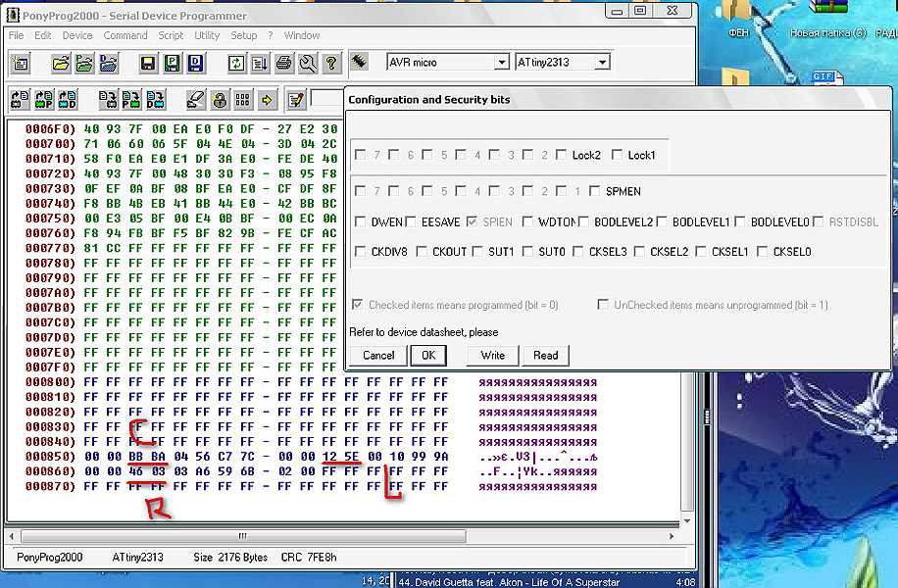This screenshot has height=588, width=898.
Task: Open program (FLASH) file via green P folder icon
Action: 84,63
